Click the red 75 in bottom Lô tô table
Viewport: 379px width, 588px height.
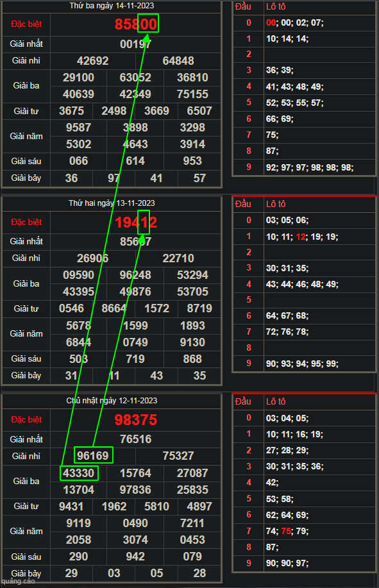[285, 532]
